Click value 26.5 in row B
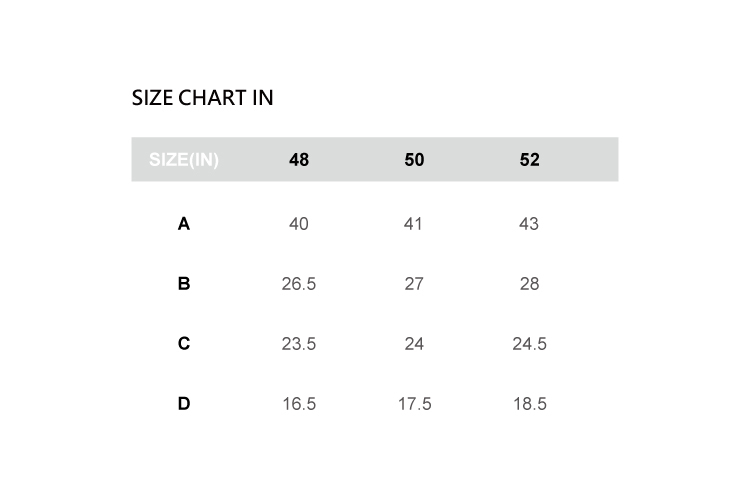The height and width of the screenshot is (500, 750). coord(299,284)
